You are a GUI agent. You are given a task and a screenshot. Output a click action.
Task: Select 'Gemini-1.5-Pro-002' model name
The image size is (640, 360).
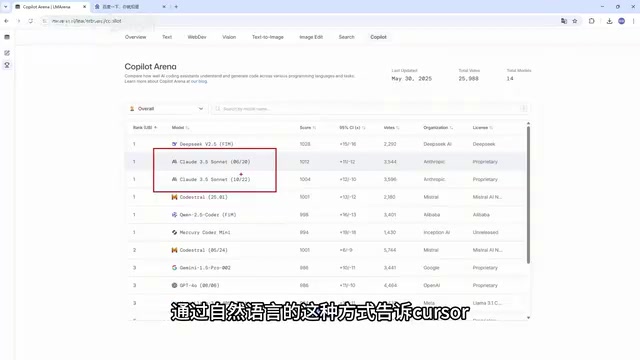click(205, 268)
